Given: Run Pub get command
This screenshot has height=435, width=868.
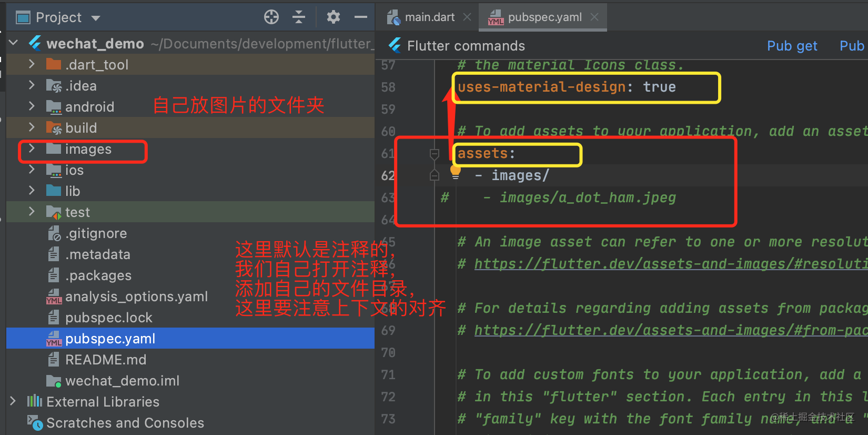Looking at the screenshot, I should click(x=792, y=46).
